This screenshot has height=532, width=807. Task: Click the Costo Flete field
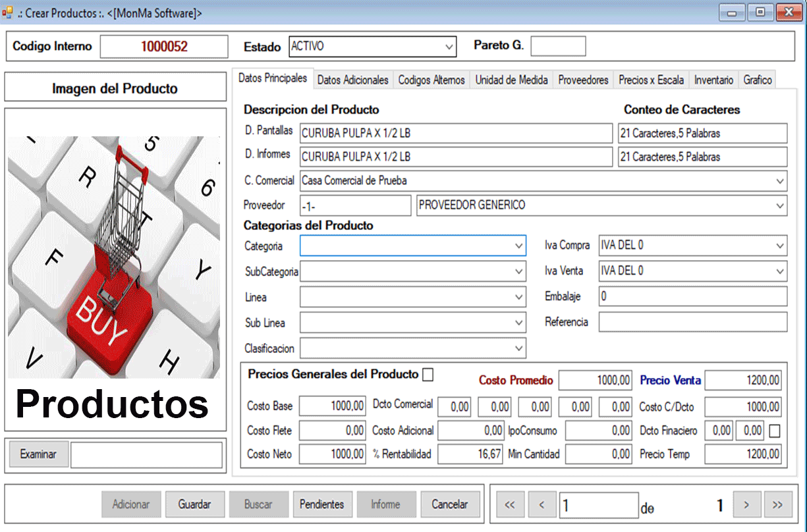pyautogui.click(x=333, y=431)
